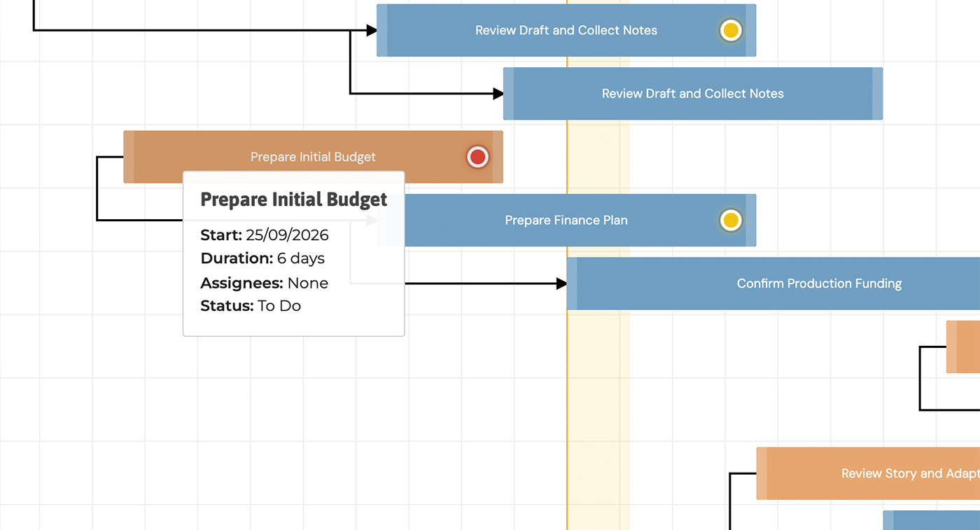Viewport: 980px width, 530px height.
Task: Click yellow status dot on top Review Draft bar
Action: pos(730,30)
